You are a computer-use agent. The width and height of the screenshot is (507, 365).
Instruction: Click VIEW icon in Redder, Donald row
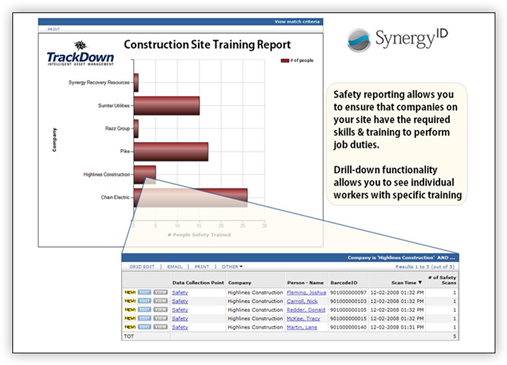160,310
